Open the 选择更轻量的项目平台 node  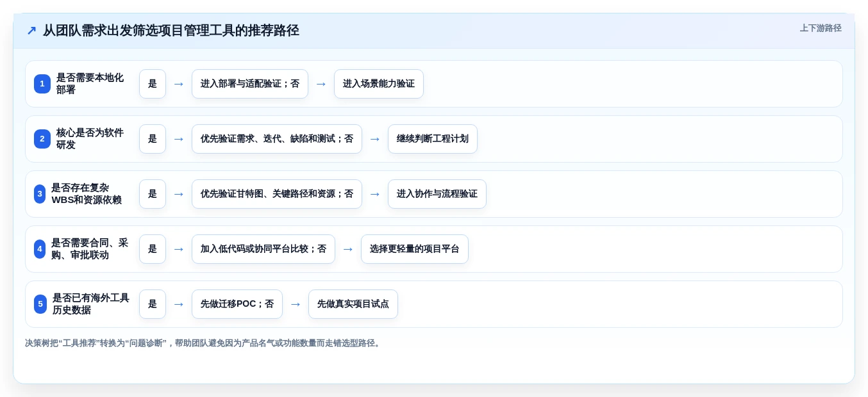[x=415, y=249]
